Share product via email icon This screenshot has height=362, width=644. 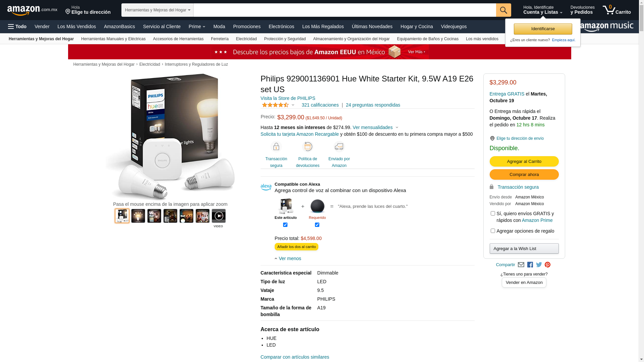(521, 265)
